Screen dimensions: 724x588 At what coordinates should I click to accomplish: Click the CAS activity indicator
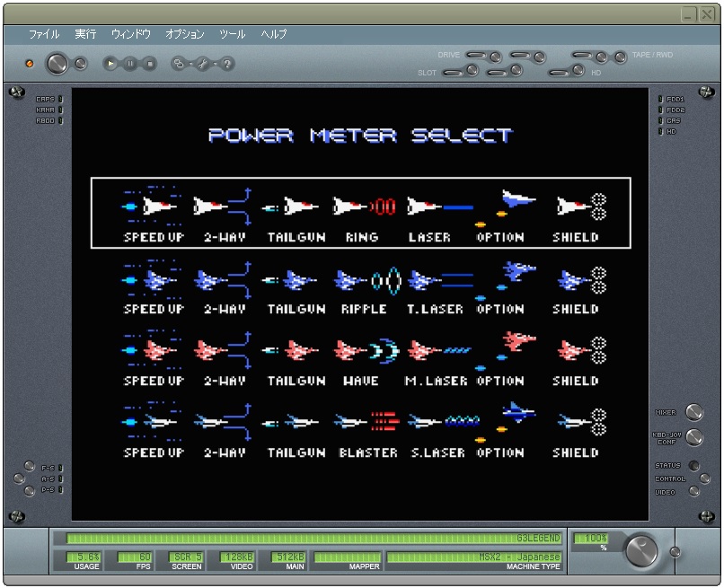tap(660, 120)
